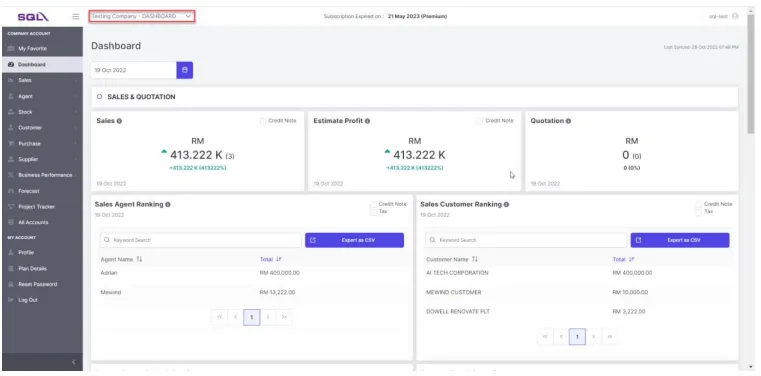Screen dimensions: 761x376
Task: Expand the Purchase sidebar menu
Action: click(x=42, y=144)
